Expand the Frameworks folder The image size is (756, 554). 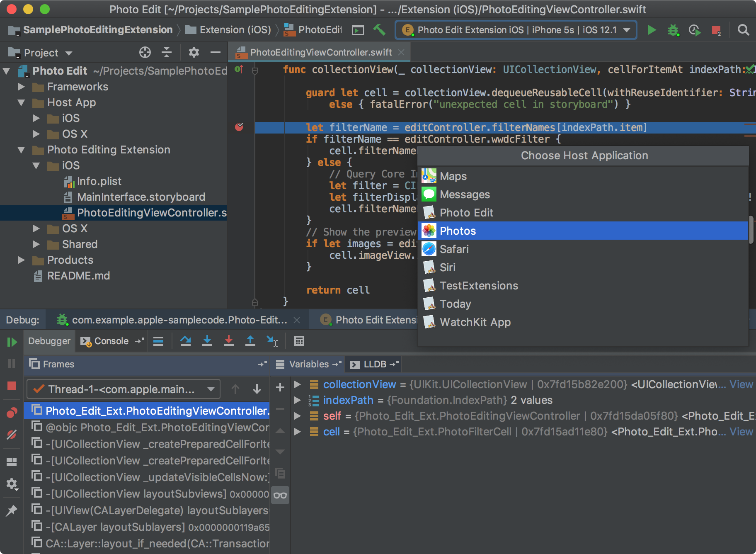22,87
